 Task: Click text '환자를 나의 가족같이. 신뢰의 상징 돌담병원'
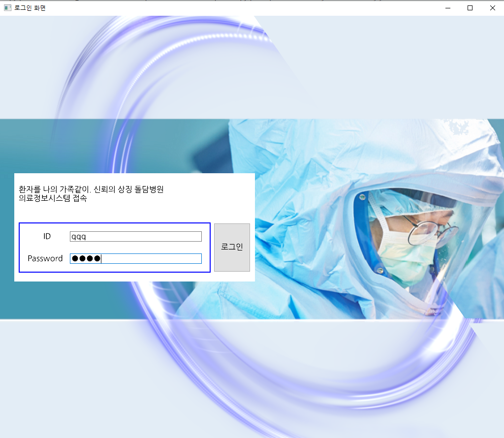point(91,189)
